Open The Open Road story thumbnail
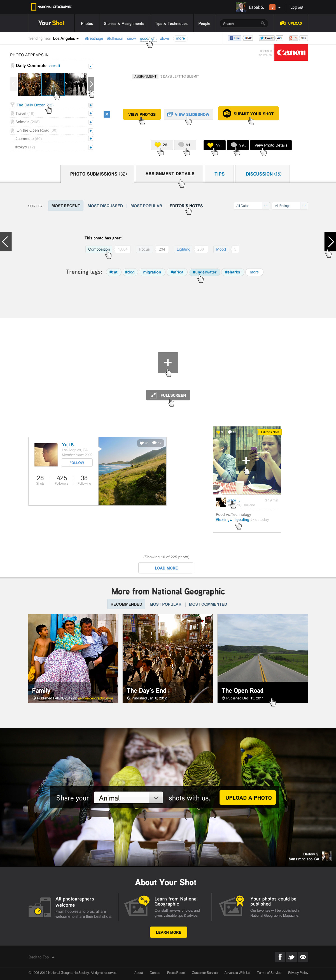The image size is (336, 980). click(x=263, y=658)
